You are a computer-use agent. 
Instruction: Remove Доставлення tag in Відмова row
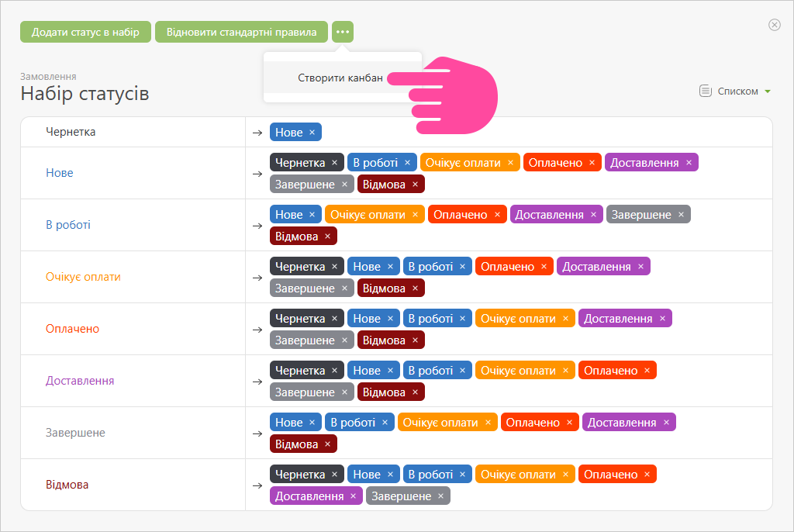coord(353,496)
